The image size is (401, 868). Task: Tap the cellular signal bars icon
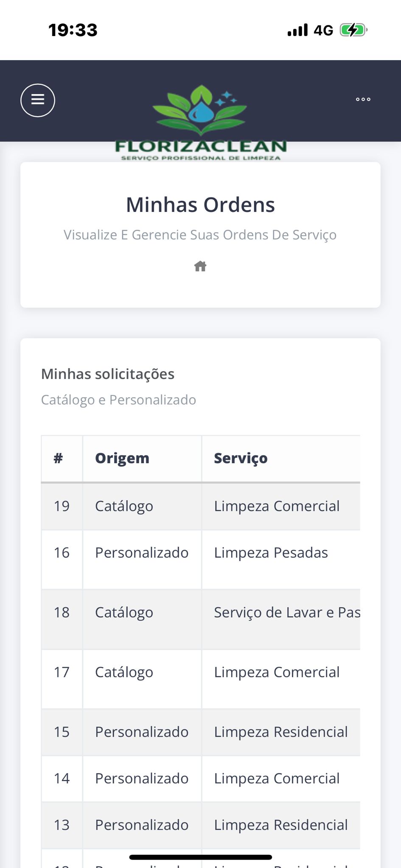[x=297, y=30]
